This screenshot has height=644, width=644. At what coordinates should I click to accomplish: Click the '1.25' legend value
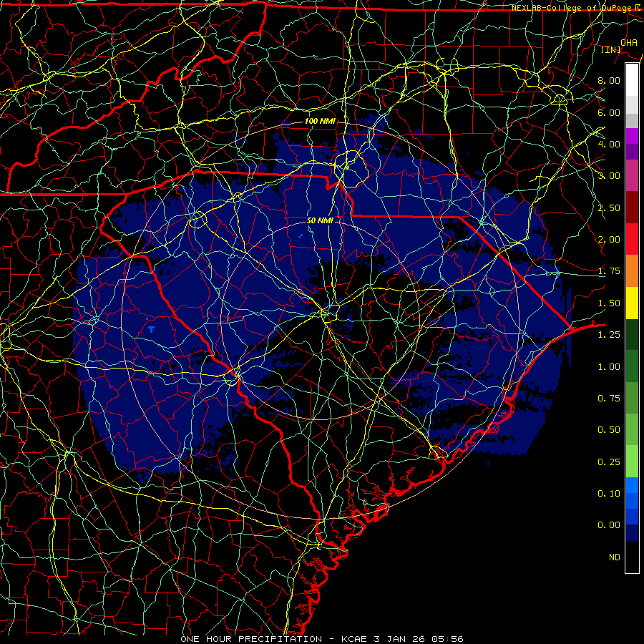coord(608,335)
